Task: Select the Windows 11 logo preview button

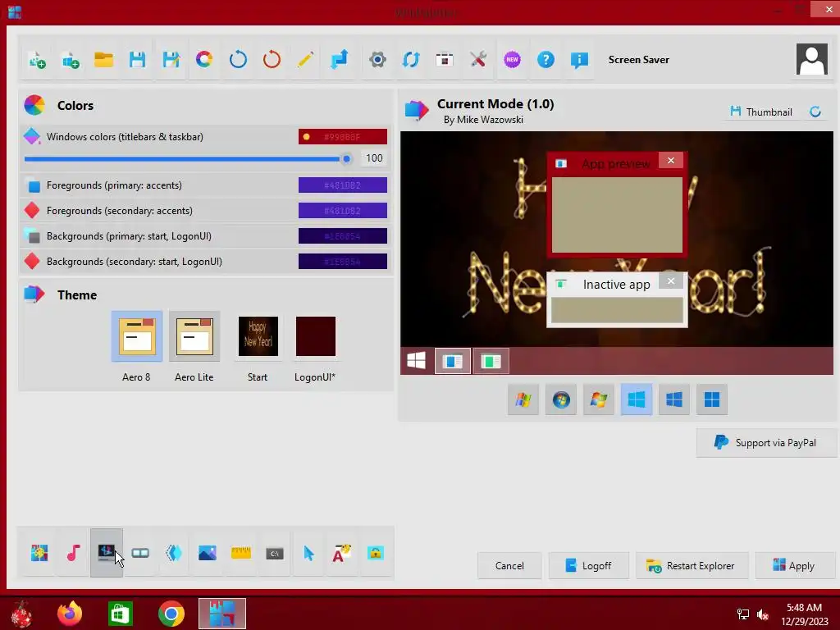Action: [711, 399]
